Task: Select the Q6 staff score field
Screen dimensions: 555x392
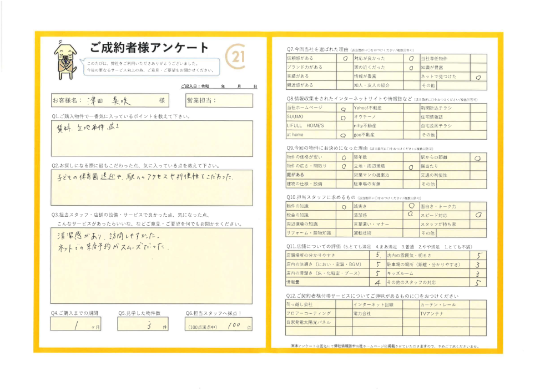Action: (x=219, y=325)
